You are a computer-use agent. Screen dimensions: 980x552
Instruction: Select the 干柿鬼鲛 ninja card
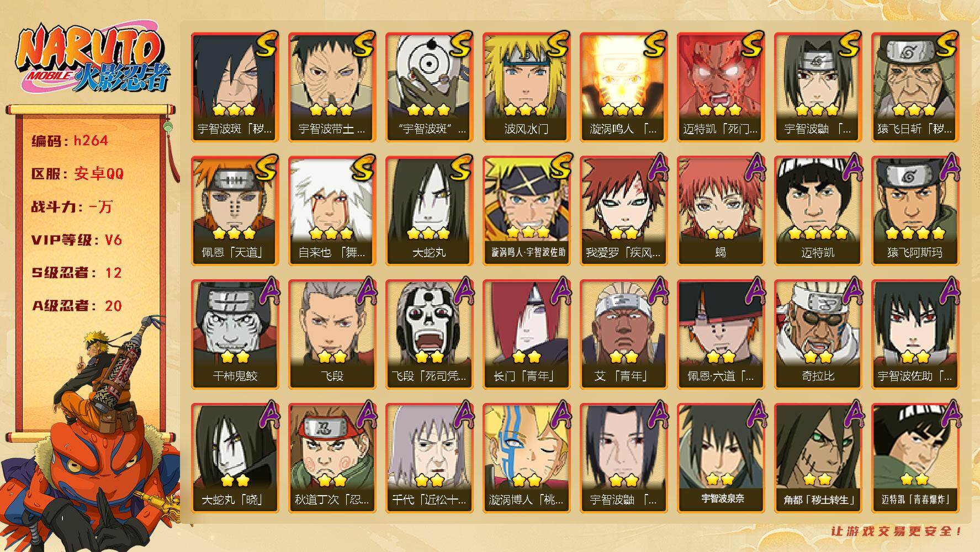click(x=235, y=334)
